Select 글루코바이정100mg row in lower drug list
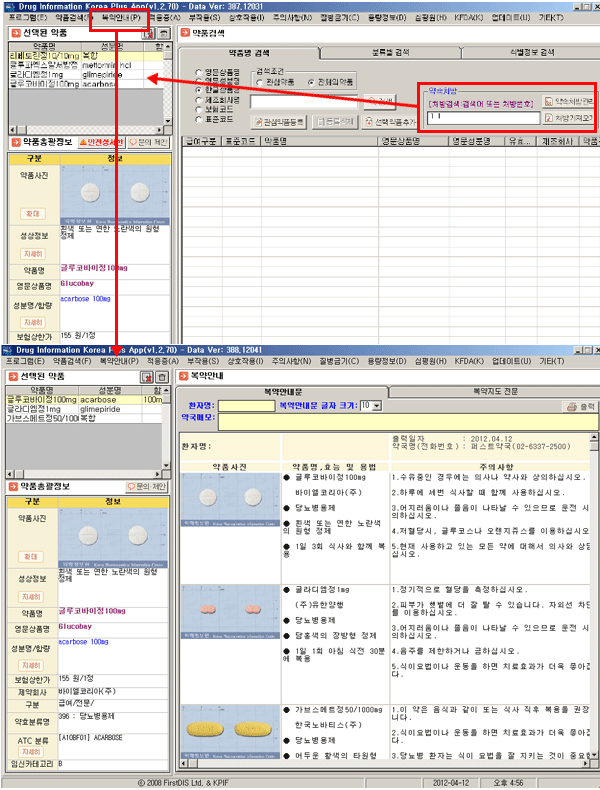This screenshot has height=790, width=600. point(84,400)
